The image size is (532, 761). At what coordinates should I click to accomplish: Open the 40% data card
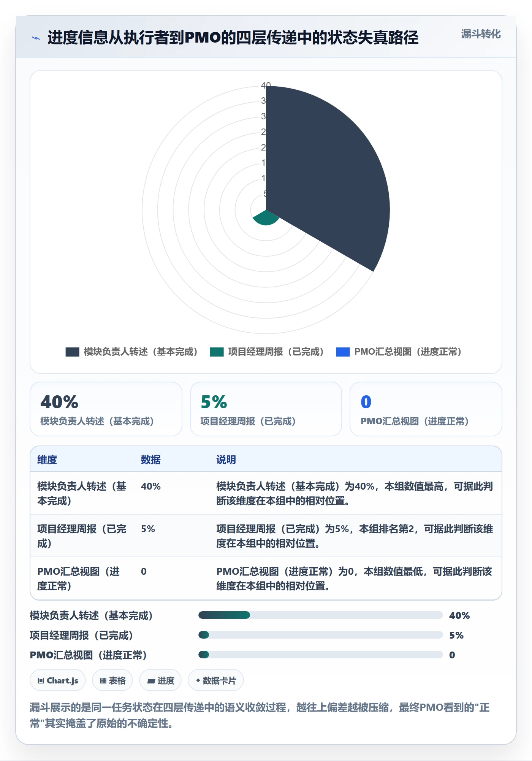[106, 409]
